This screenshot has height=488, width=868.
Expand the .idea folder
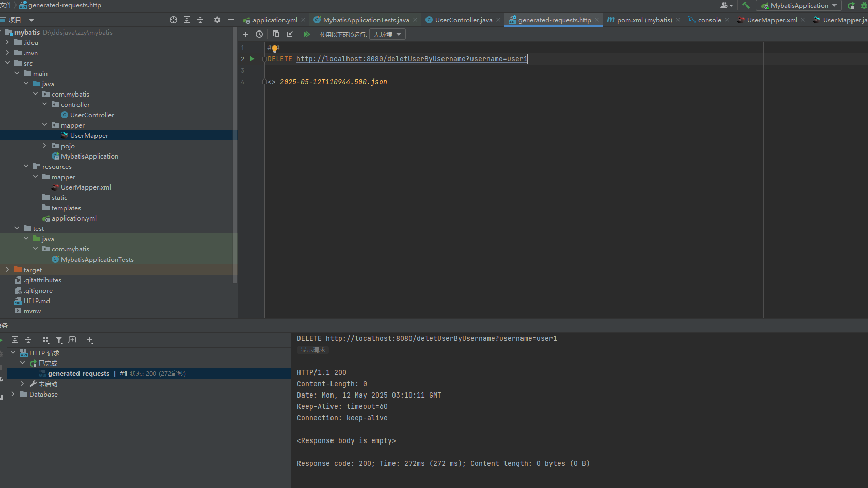pyautogui.click(x=7, y=42)
